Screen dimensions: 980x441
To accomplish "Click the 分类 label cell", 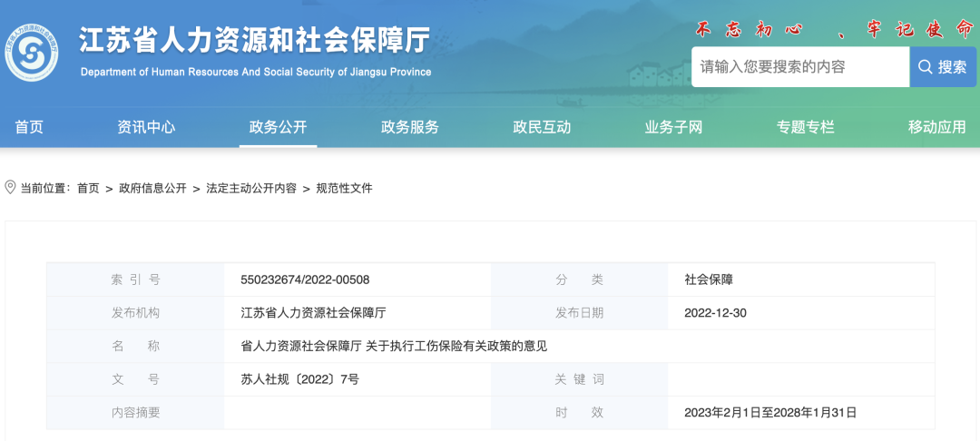I will [579, 279].
